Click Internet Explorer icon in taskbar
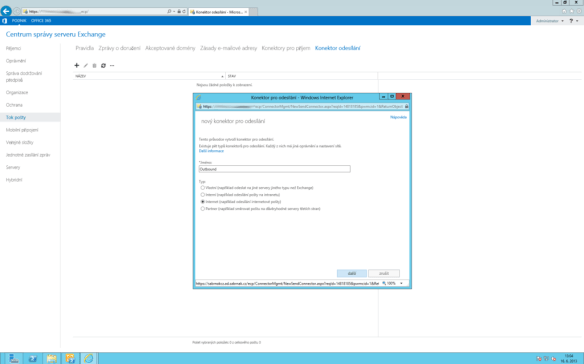 tap(89, 358)
